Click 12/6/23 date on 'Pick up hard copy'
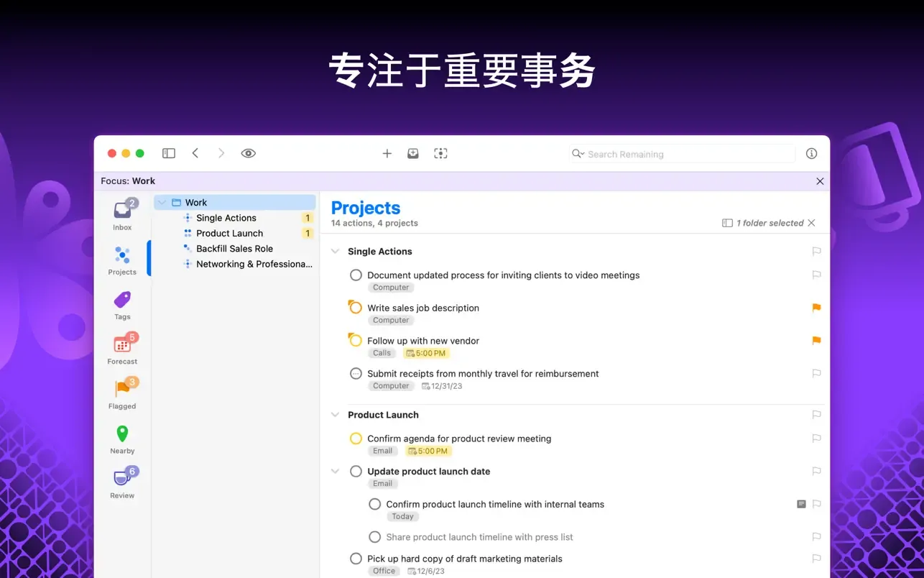 [426, 571]
